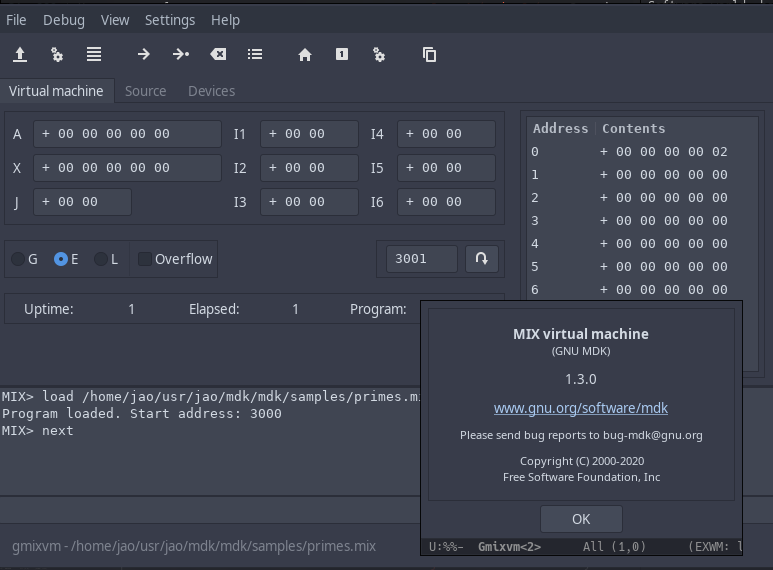Click the run arrow icon
Image resolution: width=773 pixels, height=570 pixels.
tap(143, 54)
